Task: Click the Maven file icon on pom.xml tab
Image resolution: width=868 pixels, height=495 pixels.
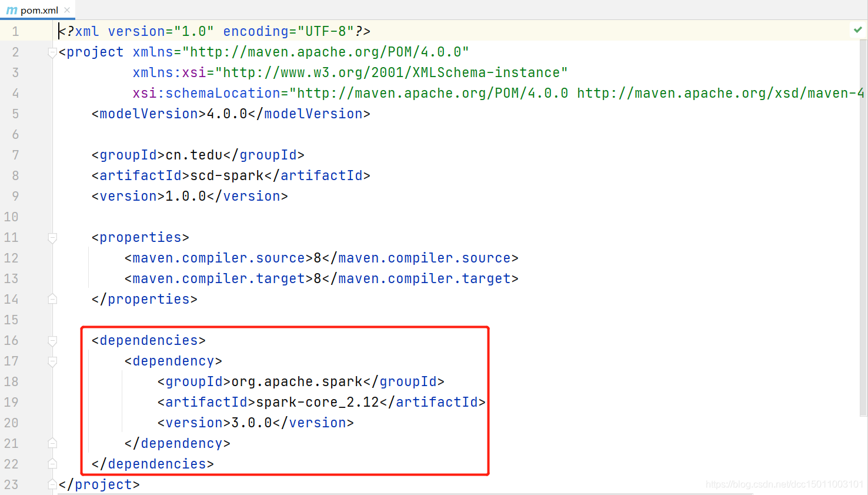Action: coord(12,11)
